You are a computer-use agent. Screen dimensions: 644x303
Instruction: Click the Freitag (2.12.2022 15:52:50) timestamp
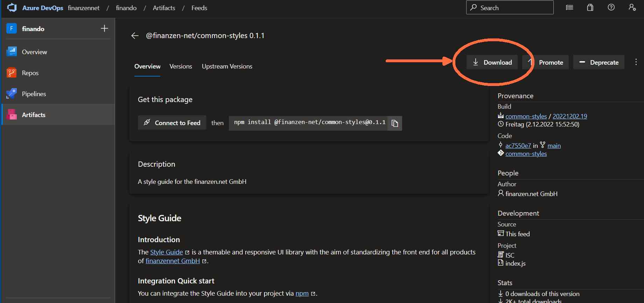pyautogui.click(x=542, y=124)
